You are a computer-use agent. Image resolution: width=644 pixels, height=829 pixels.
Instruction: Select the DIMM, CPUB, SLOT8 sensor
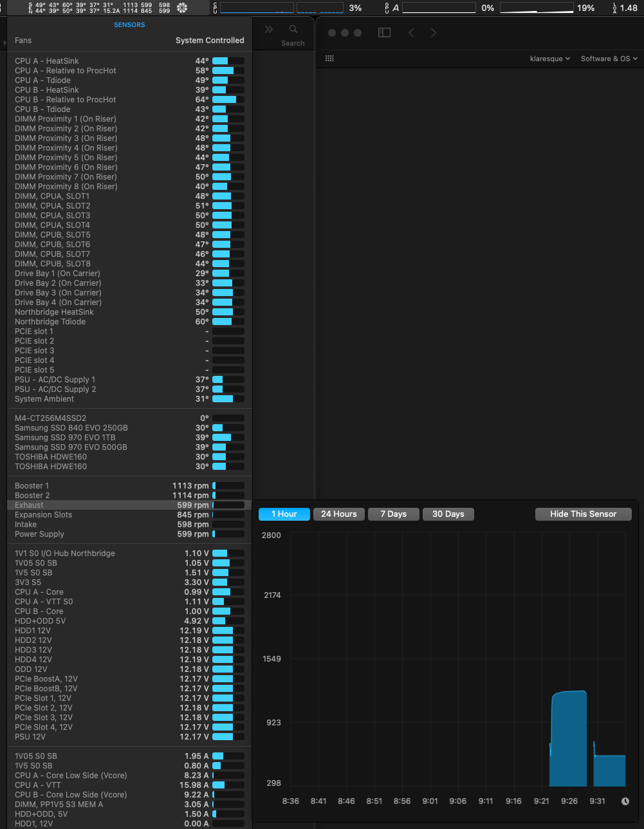click(129, 264)
